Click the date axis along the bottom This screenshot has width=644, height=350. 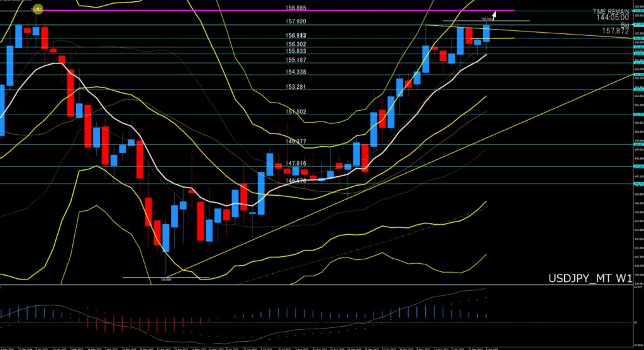314,347
